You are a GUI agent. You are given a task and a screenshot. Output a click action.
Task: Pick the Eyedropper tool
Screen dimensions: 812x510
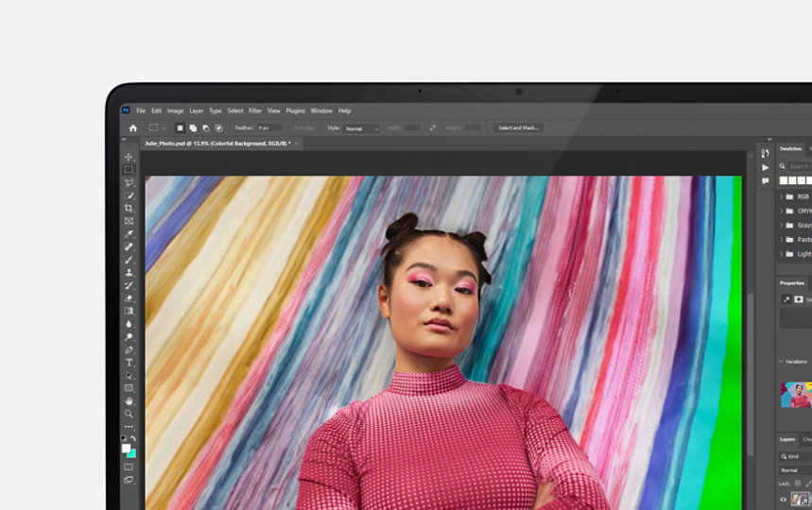(x=129, y=233)
